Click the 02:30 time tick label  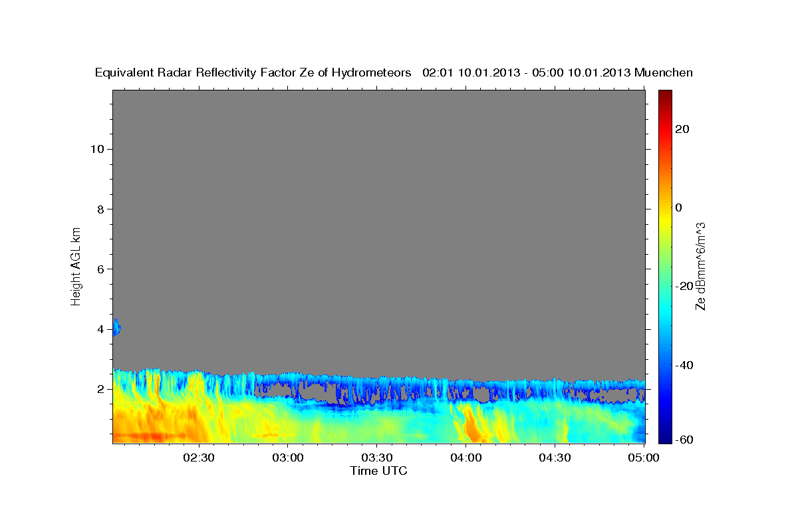click(199, 458)
